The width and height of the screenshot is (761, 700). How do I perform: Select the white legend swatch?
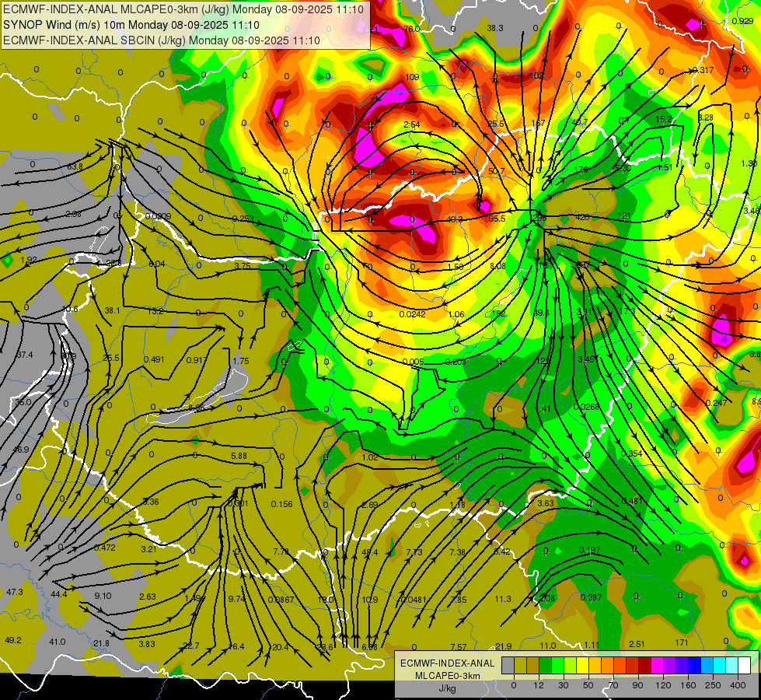pyautogui.click(x=744, y=665)
